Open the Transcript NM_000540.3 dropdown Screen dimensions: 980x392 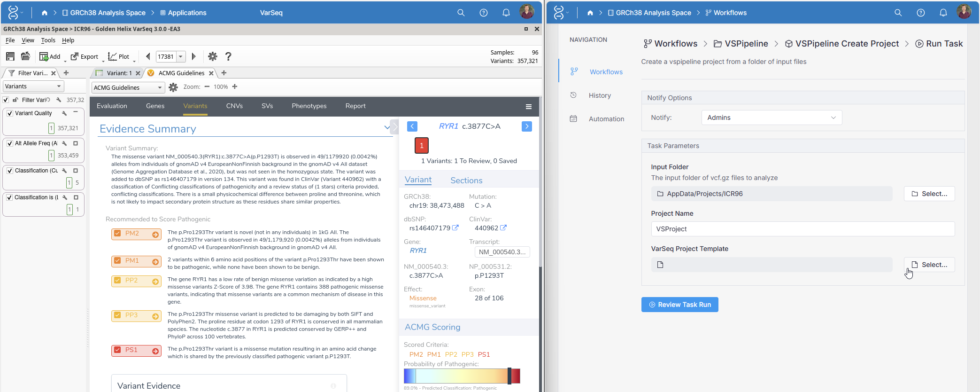pos(502,252)
